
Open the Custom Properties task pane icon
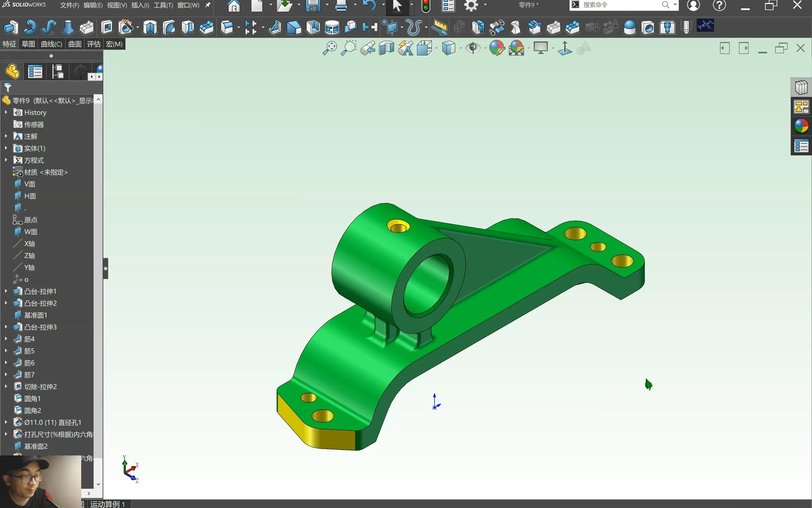pyautogui.click(x=801, y=146)
